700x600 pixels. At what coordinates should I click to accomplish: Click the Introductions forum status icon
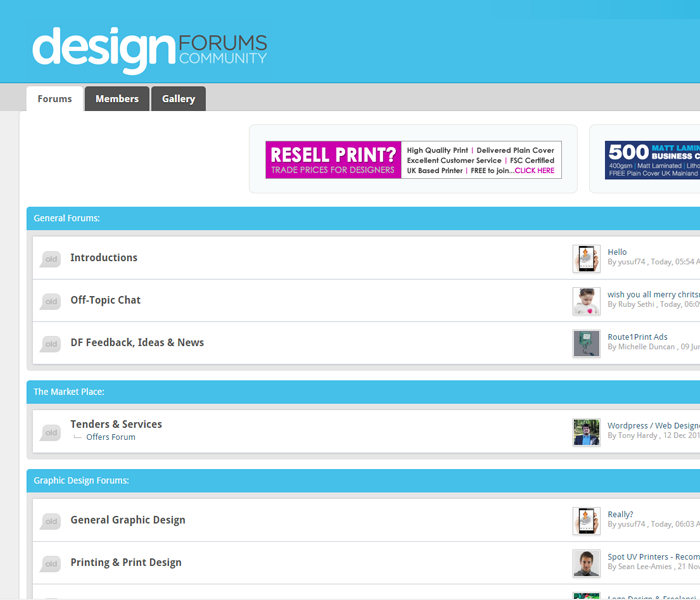pyautogui.click(x=50, y=259)
